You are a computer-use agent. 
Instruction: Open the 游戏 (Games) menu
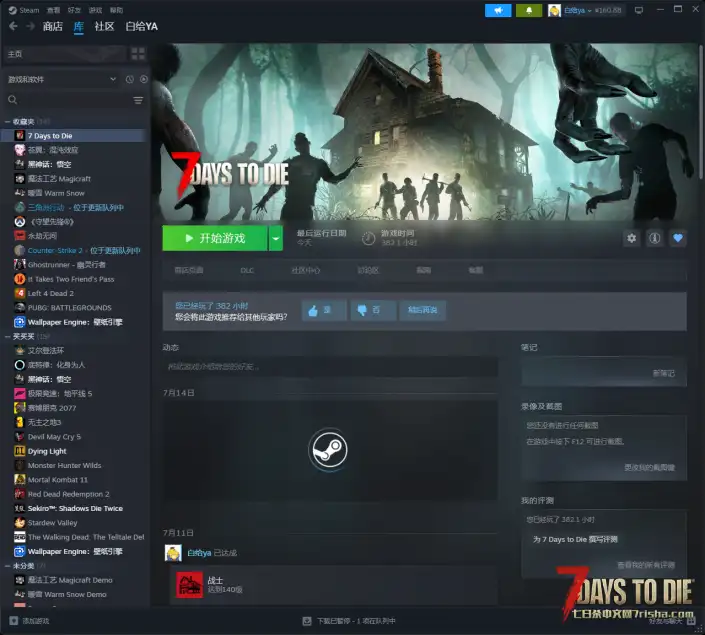(x=95, y=10)
